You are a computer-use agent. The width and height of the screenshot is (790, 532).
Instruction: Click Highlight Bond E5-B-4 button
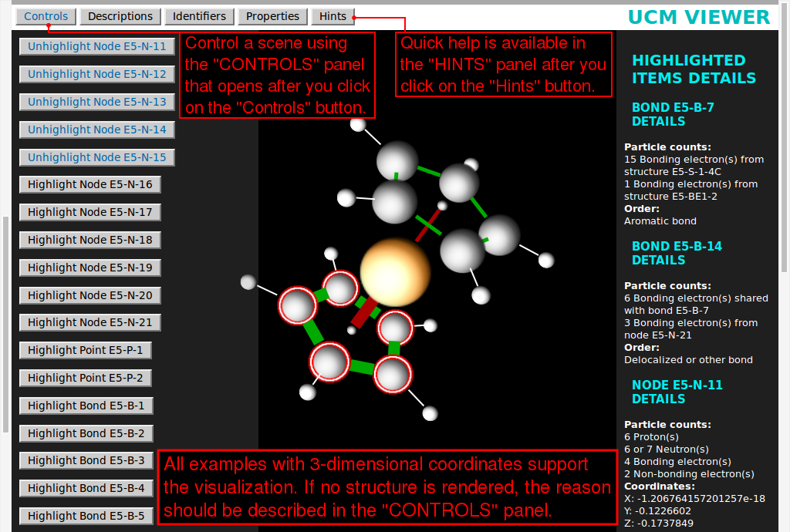[86, 488]
